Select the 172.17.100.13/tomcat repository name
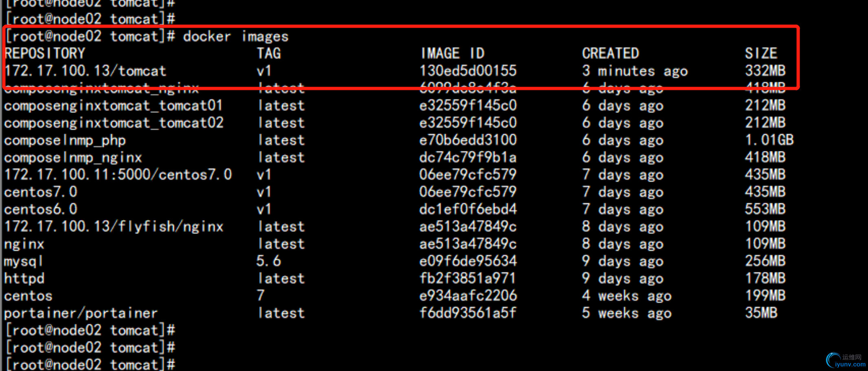 click(85, 71)
